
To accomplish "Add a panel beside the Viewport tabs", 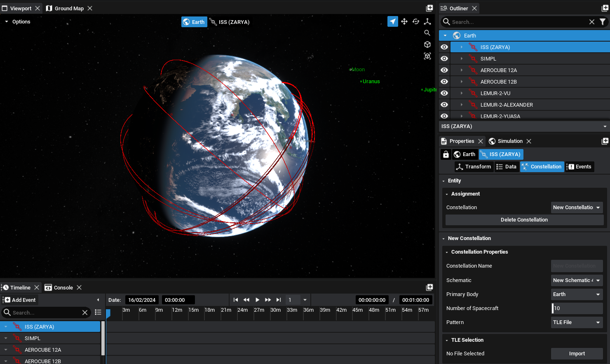I will pyautogui.click(x=429, y=8).
